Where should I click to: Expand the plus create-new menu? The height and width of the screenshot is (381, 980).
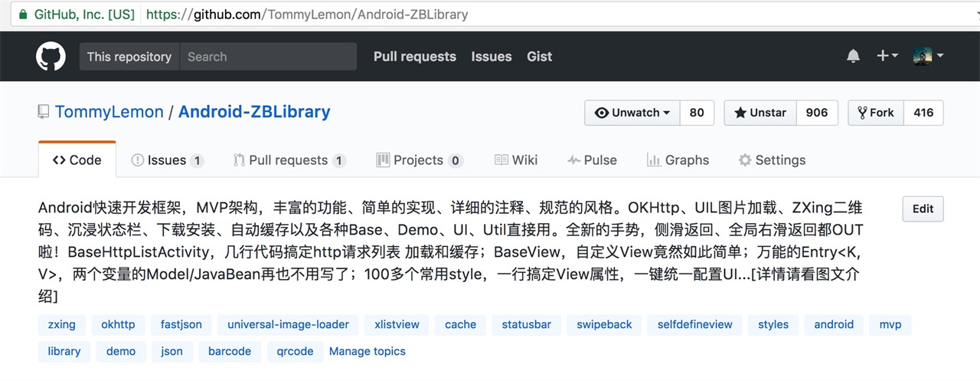(887, 56)
